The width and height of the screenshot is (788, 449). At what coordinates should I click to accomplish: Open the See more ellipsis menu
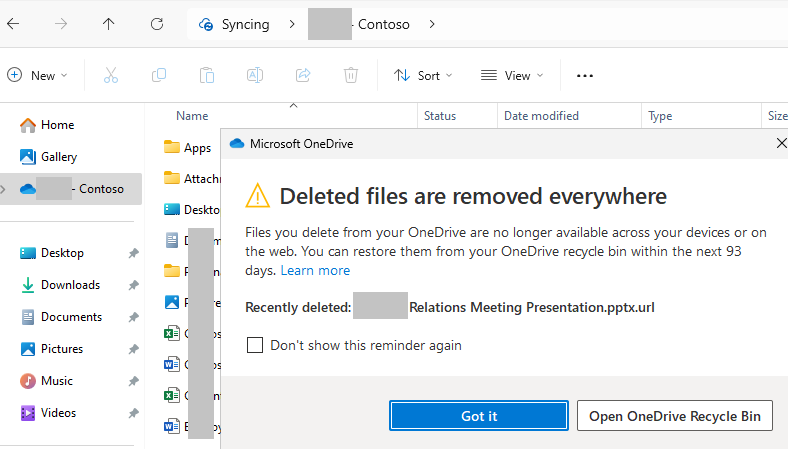pos(585,75)
